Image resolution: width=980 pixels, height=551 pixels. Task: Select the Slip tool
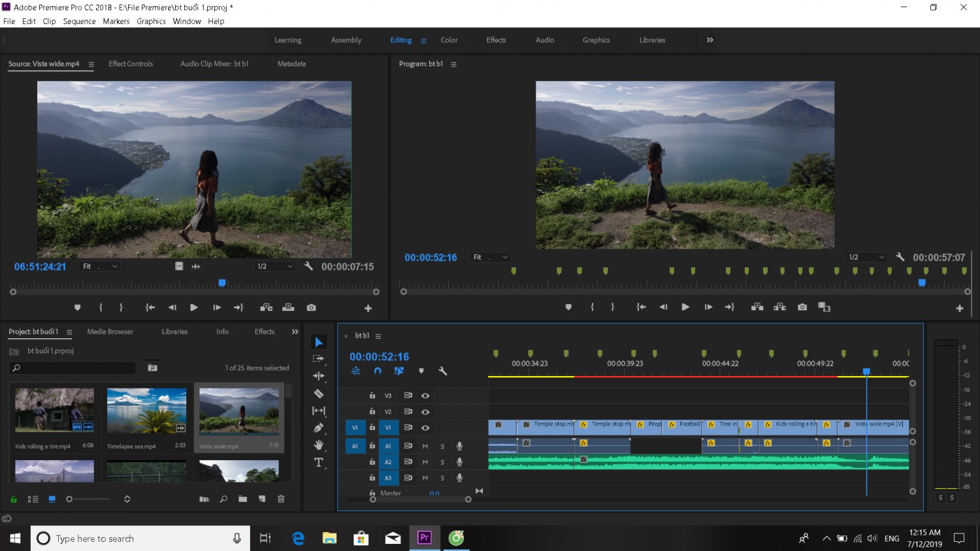pos(319,411)
